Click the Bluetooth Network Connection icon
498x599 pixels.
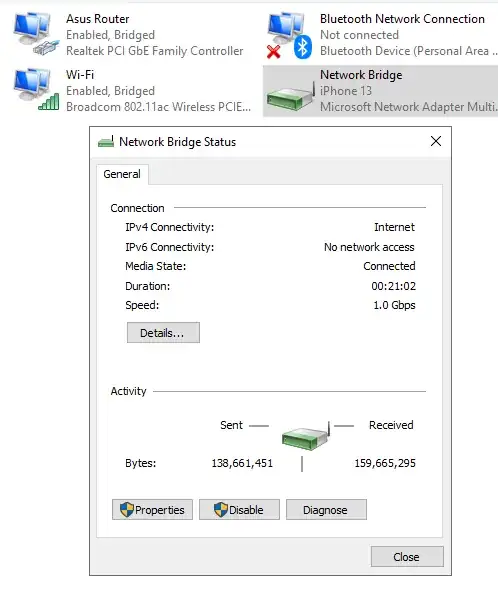(x=289, y=35)
